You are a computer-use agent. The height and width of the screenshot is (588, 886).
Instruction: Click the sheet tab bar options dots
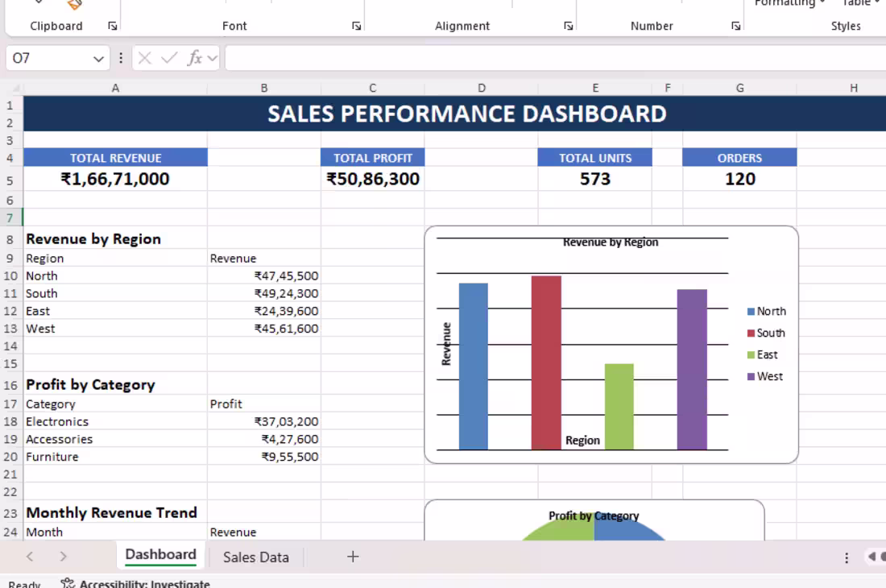pyautogui.click(x=847, y=558)
